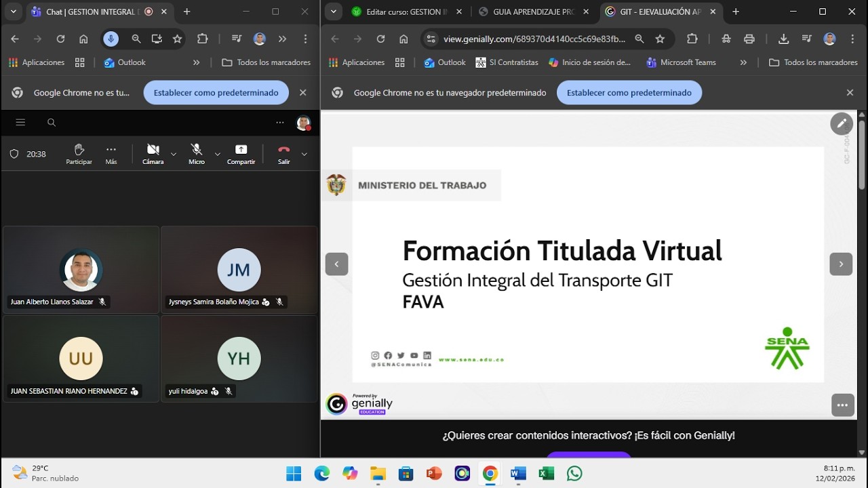Screen dimensions: 868x488
Task: Expand the Micro options dropdown arrow
Action: pyautogui.click(x=217, y=155)
